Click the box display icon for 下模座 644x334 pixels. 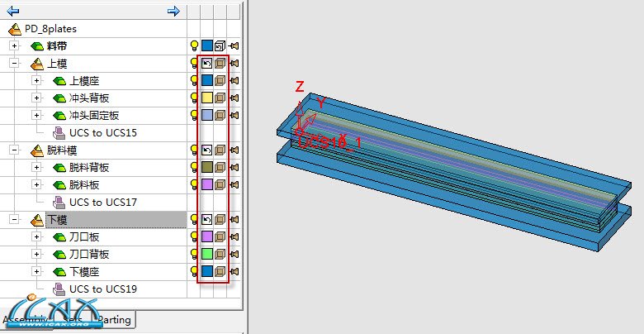pos(220,271)
